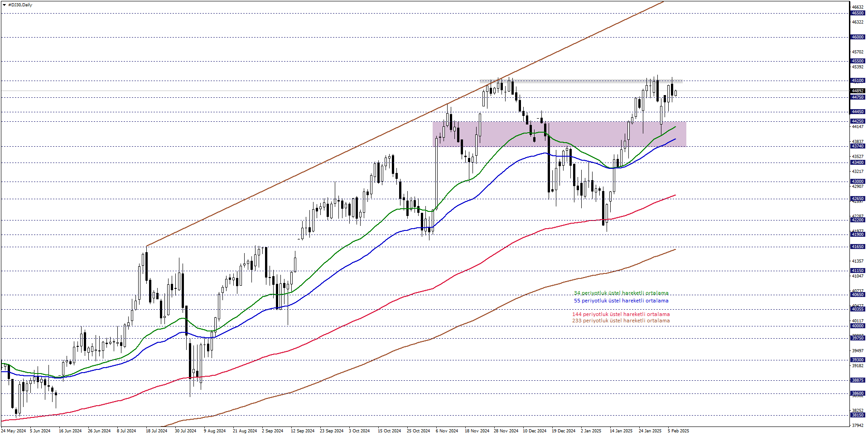Click the 38875 price level label
Viewport: 868px width, 436px height.
point(858,380)
